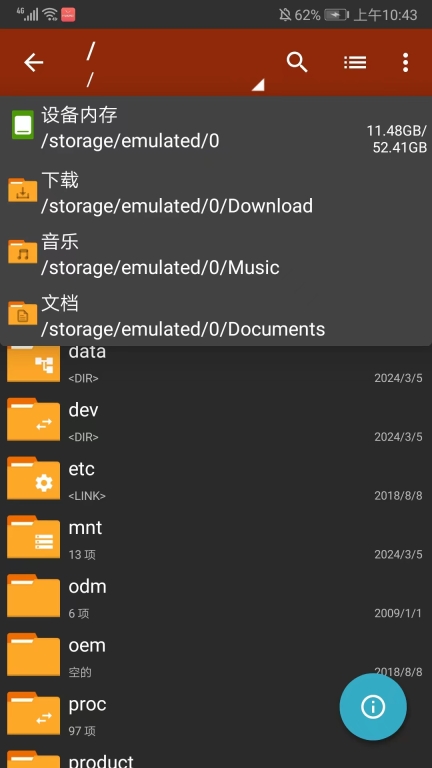Image resolution: width=432 pixels, height=768 pixels.
Task: Open the empty oem folder
Action: click(216, 656)
